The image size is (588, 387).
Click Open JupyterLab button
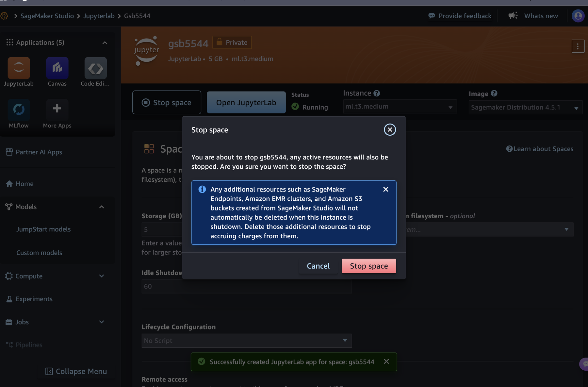[x=246, y=102]
